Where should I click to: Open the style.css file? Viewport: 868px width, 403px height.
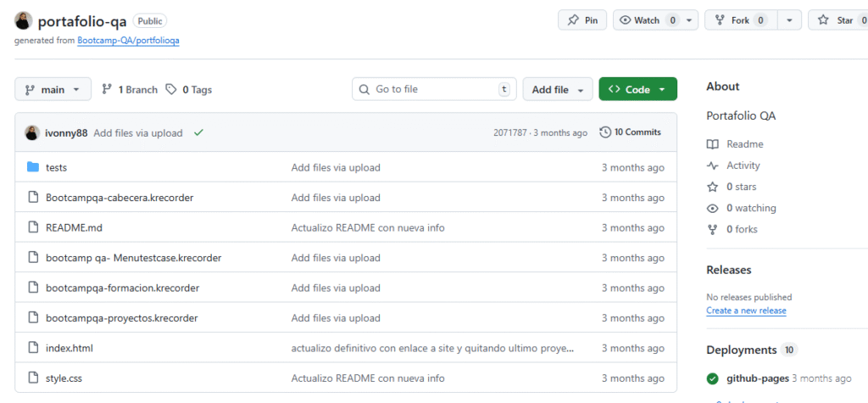[x=64, y=378]
